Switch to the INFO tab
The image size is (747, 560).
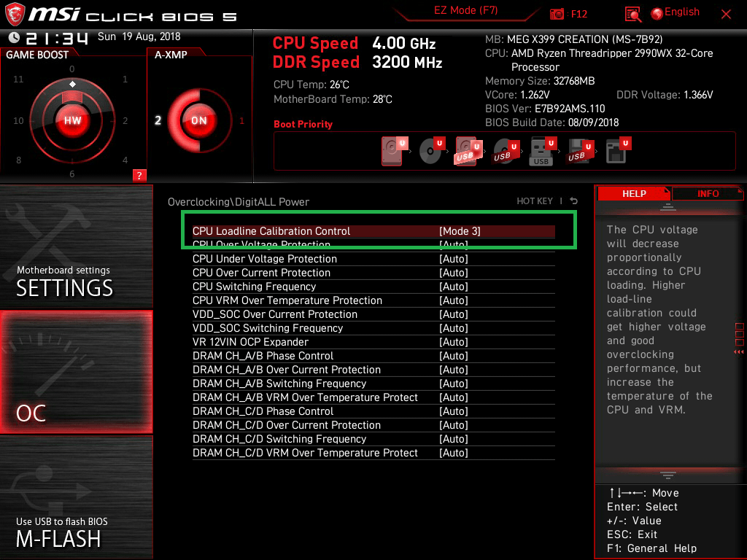point(708,194)
